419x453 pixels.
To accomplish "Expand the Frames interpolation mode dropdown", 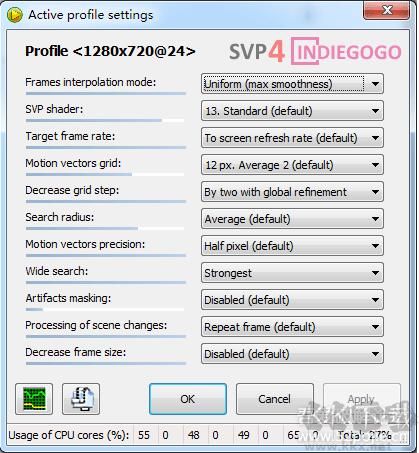I will tap(292, 84).
